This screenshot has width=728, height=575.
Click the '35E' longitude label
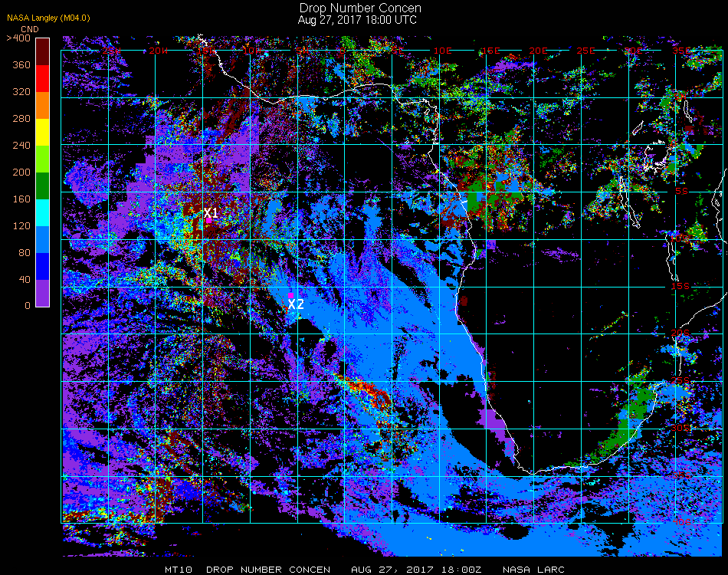click(x=681, y=51)
